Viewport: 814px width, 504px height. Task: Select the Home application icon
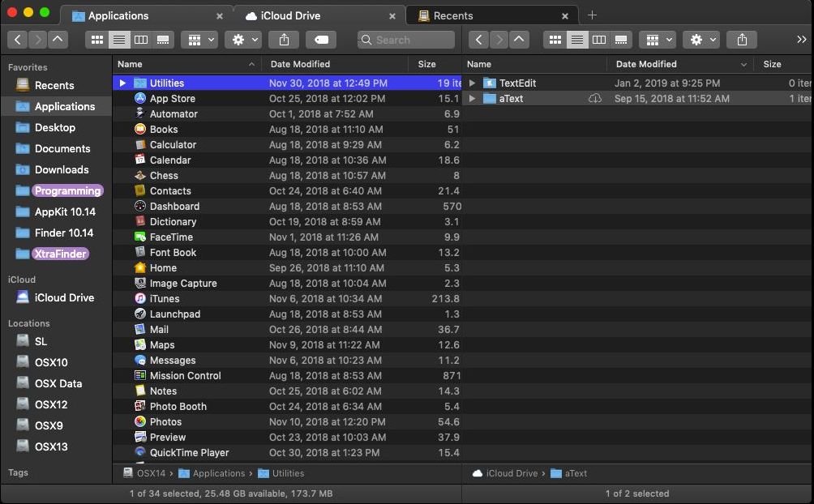point(140,268)
